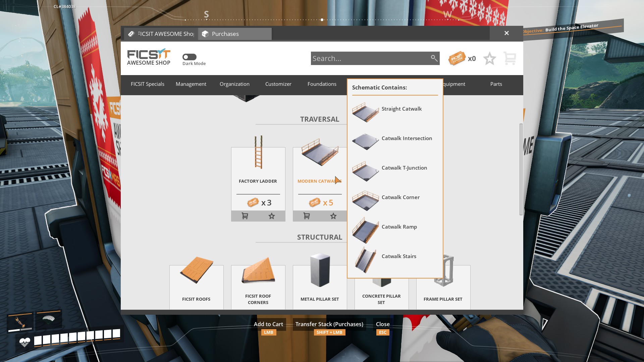The height and width of the screenshot is (362, 644).
Task: Favorite the Factory Ladder item
Action: 272,216
